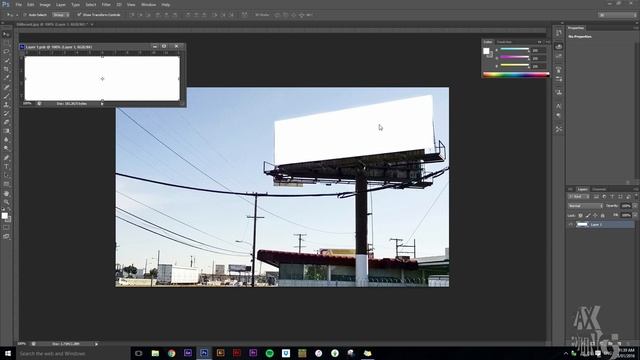Click the lock all padlock icon
This screenshot has height=360, width=640.
tap(602, 215)
